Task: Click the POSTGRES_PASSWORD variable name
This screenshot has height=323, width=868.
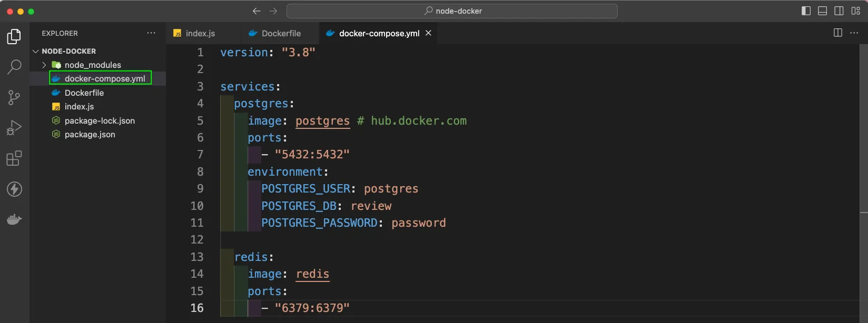Action: tap(319, 223)
